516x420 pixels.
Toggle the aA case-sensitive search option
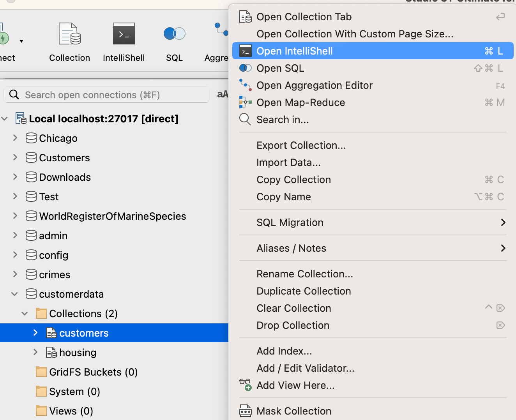coord(223,94)
